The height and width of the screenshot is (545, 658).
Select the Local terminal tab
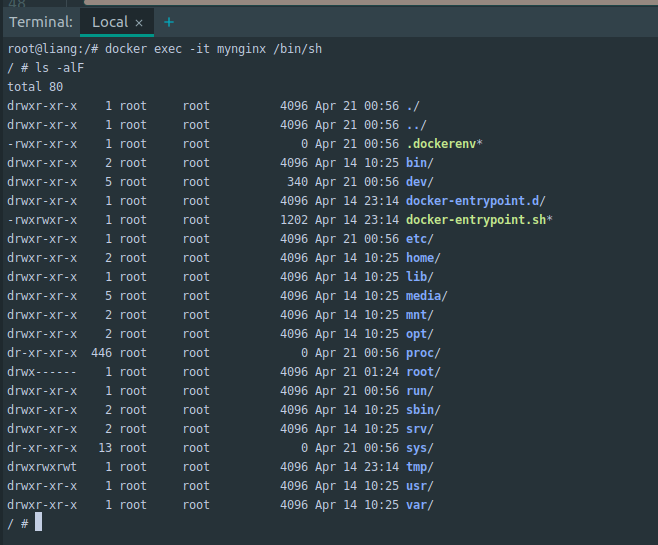[x=109, y=21]
